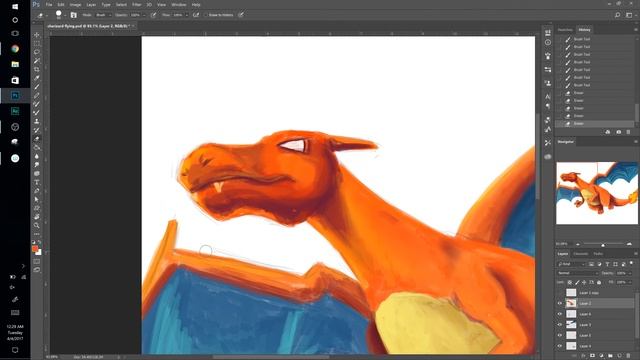This screenshot has width=640, height=360.
Task: Open the eraser tool preset picker arrow
Action: pos(47,16)
